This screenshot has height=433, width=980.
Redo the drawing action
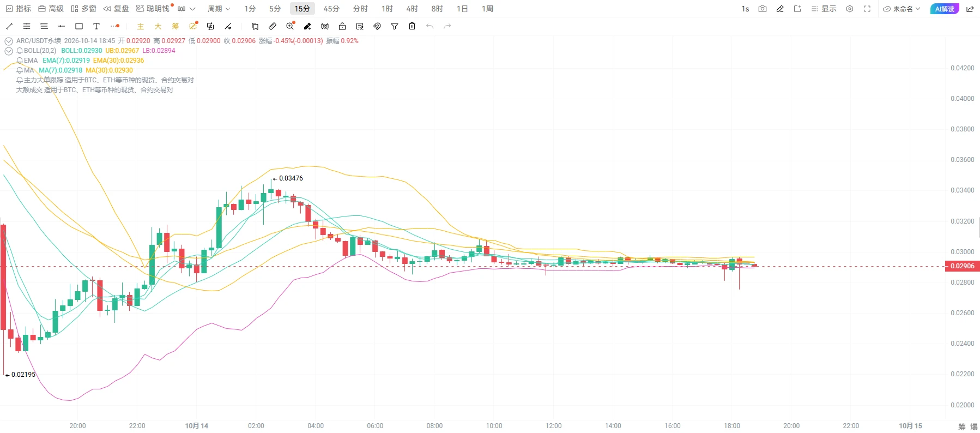click(x=447, y=26)
